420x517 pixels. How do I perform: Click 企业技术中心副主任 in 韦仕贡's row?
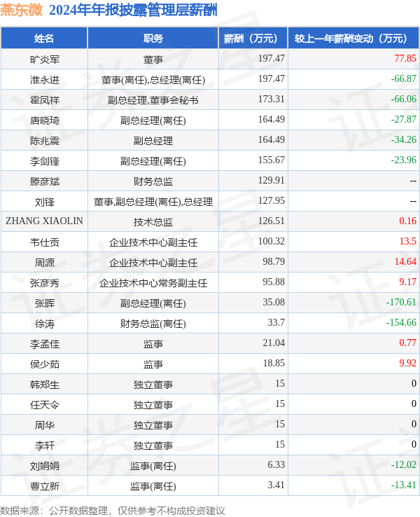pos(153,242)
